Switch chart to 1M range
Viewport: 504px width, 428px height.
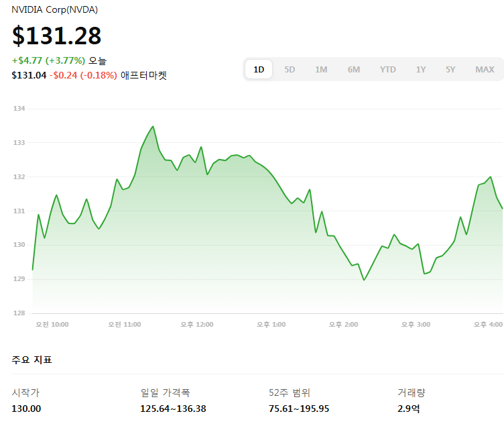(321, 70)
